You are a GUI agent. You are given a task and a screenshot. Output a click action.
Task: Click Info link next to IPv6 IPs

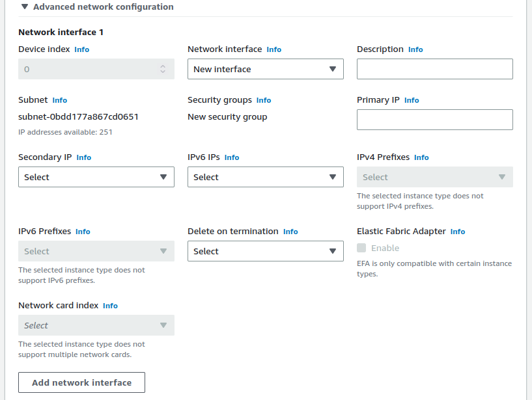tap(231, 157)
